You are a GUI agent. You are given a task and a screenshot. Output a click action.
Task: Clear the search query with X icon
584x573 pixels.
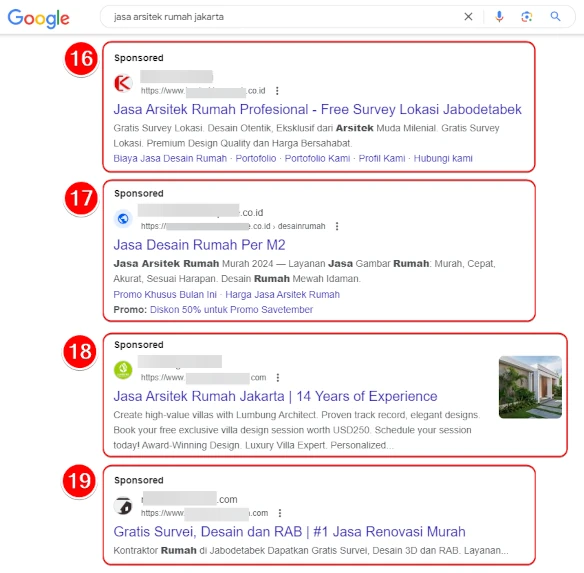point(468,17)
